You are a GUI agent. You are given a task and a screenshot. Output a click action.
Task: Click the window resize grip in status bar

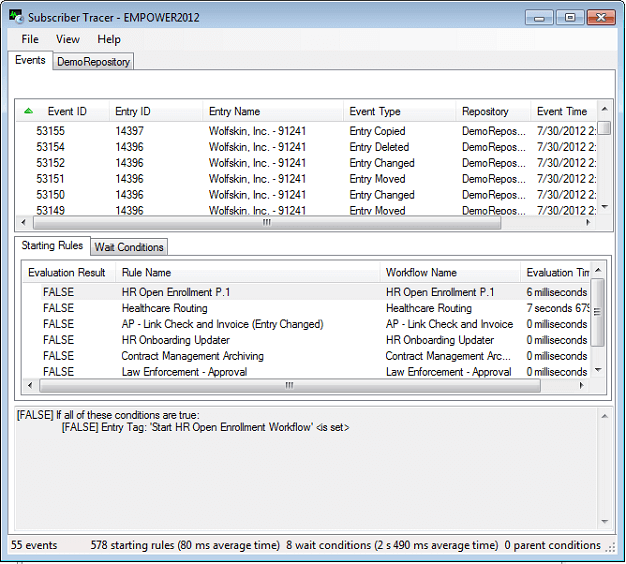tap(610, 548)
